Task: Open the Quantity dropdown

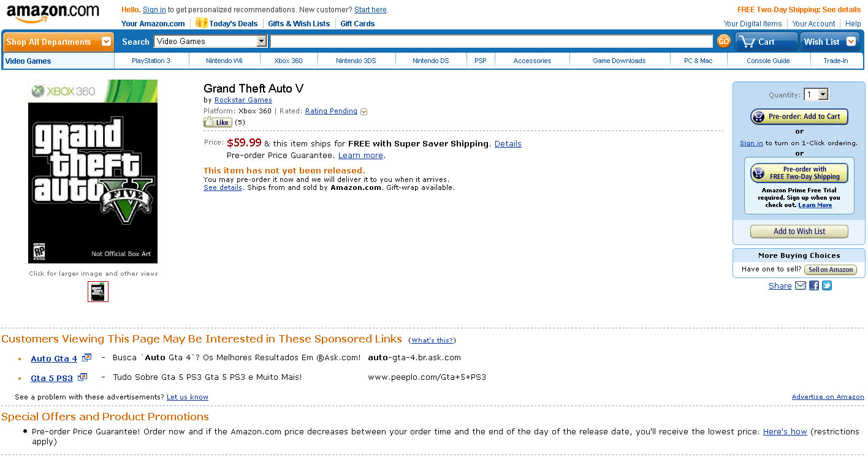Action: [817, 94]
